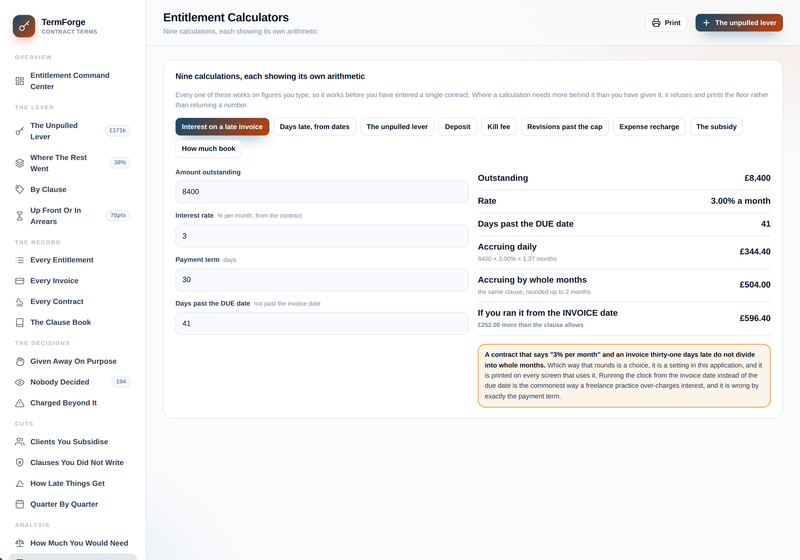
Task: Go to Every Invoice
Action: pos(72,281)
